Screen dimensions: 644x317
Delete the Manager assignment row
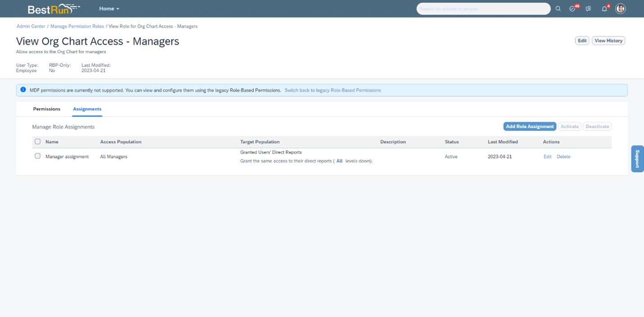pyautogui.click(x=563, y=157)
